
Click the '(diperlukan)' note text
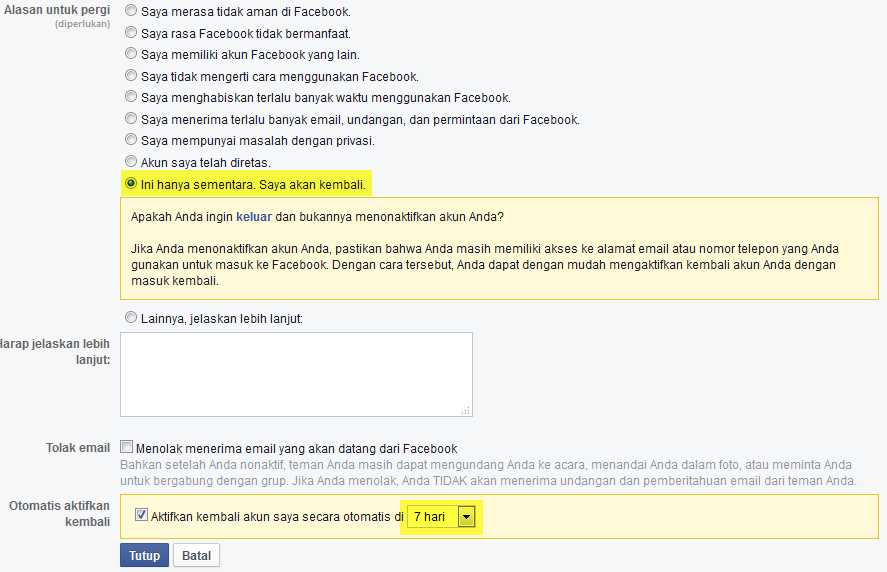point(83,24)
